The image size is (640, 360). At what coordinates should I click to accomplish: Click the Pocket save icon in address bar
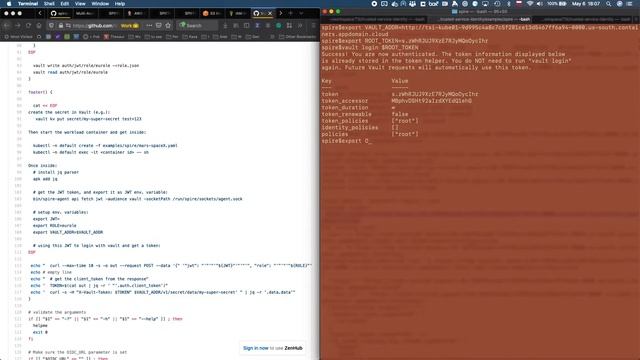(159, 25)
